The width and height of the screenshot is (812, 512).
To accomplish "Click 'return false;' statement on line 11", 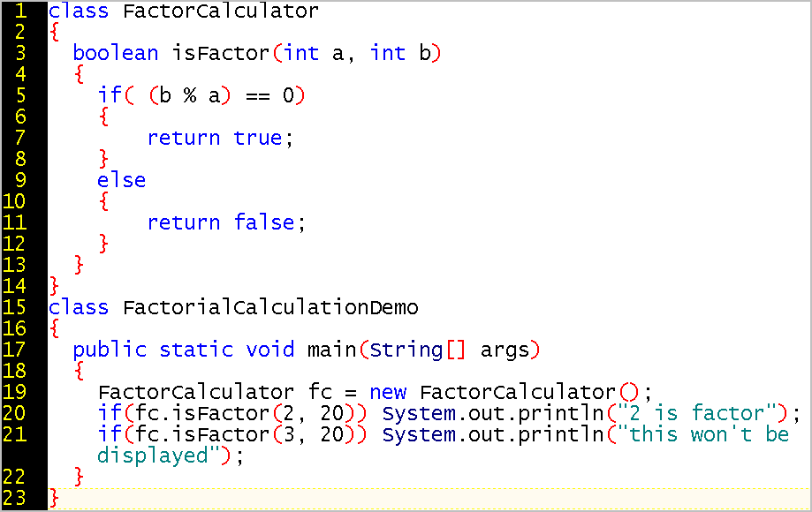I will click(227, 222).
